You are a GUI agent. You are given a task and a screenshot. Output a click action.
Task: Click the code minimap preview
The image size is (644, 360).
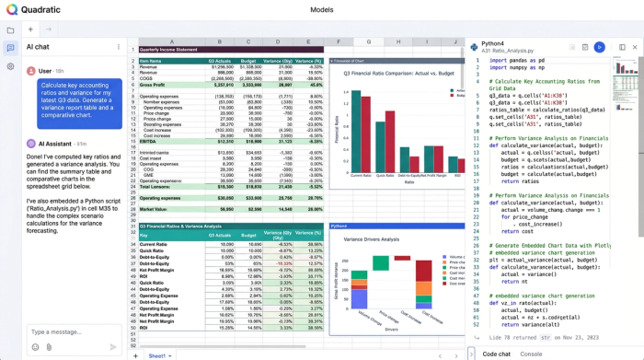625,85
